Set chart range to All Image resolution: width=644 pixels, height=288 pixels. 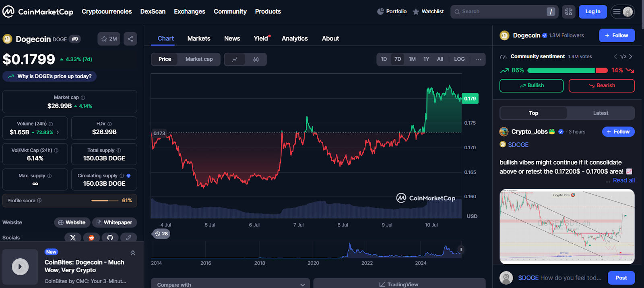pyautogui.click(x=440, y=59)
